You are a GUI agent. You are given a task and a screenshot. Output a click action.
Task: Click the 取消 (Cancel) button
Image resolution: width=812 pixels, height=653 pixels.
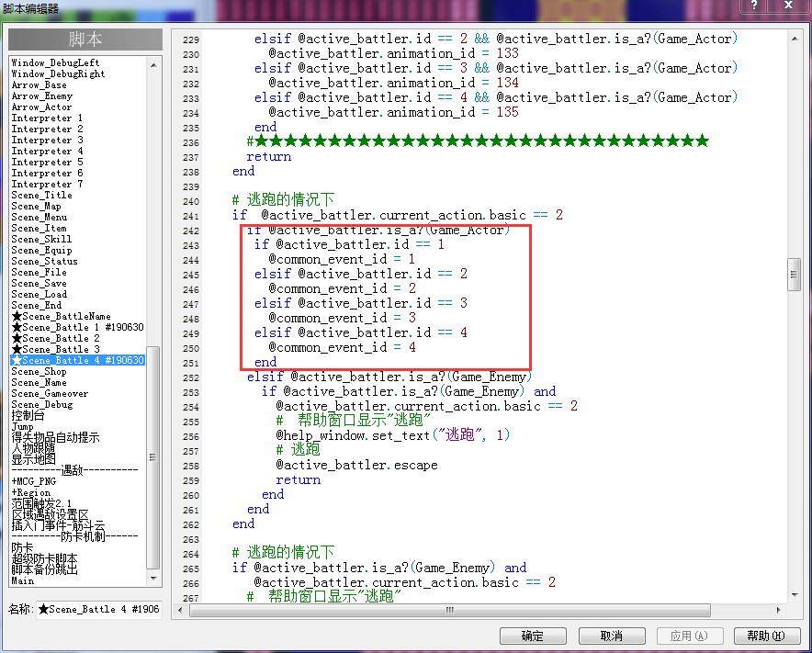pos(612,636)
